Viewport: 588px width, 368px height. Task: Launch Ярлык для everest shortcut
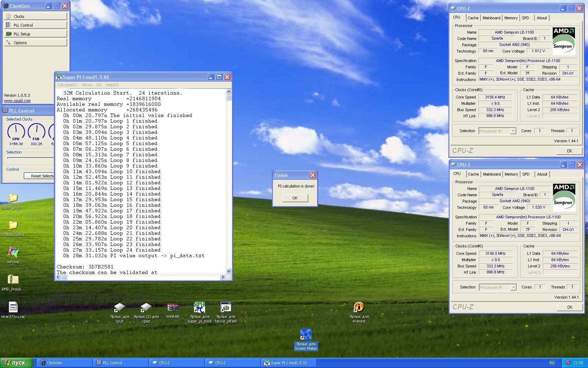(359, 313)
